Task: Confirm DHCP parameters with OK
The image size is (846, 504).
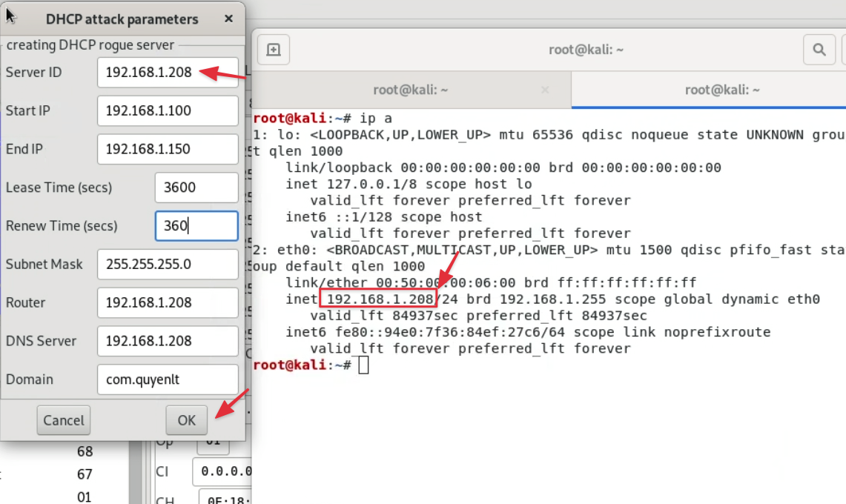Action: (186, 420)
